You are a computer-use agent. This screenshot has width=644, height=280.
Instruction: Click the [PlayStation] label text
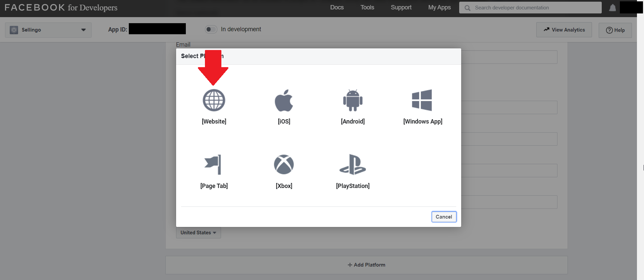[x=353, y=186]
